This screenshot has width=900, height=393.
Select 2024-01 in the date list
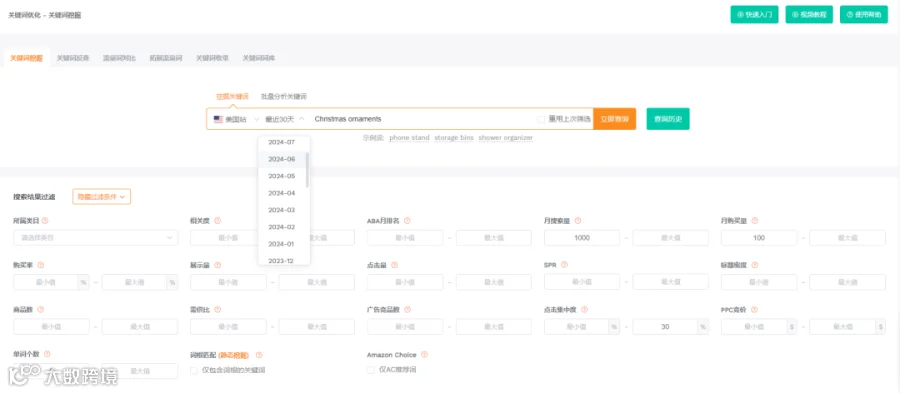[282, 244]
